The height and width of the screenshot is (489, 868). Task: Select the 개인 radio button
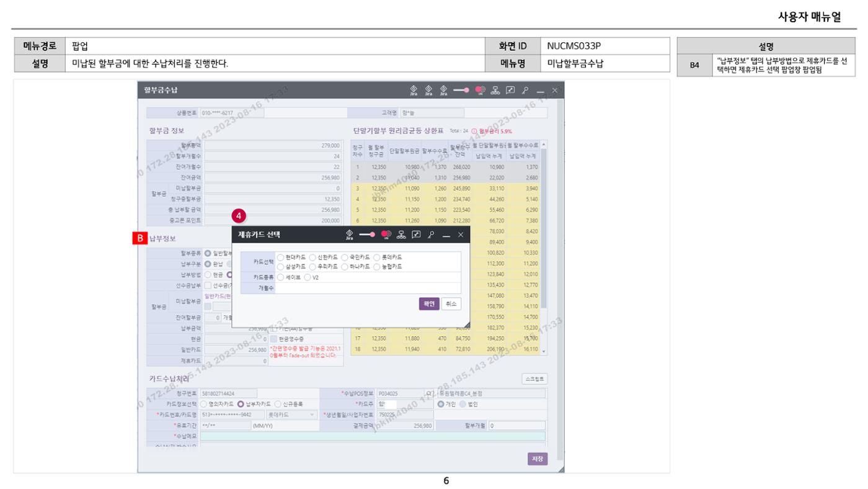[x=441, y=404]
